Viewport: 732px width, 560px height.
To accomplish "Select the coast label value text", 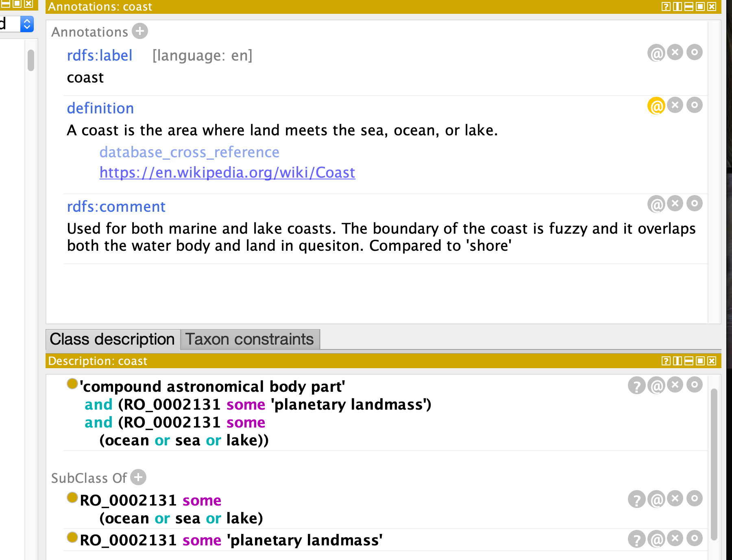I will coord(85,78).
